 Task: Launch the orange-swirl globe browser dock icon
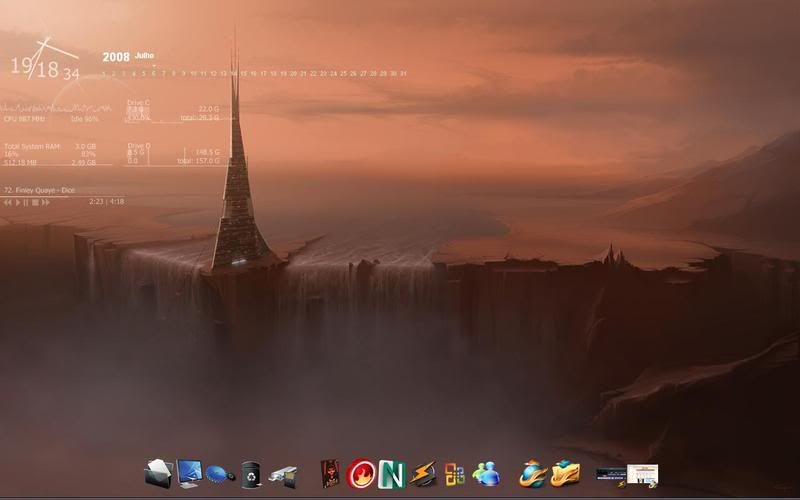534,474
